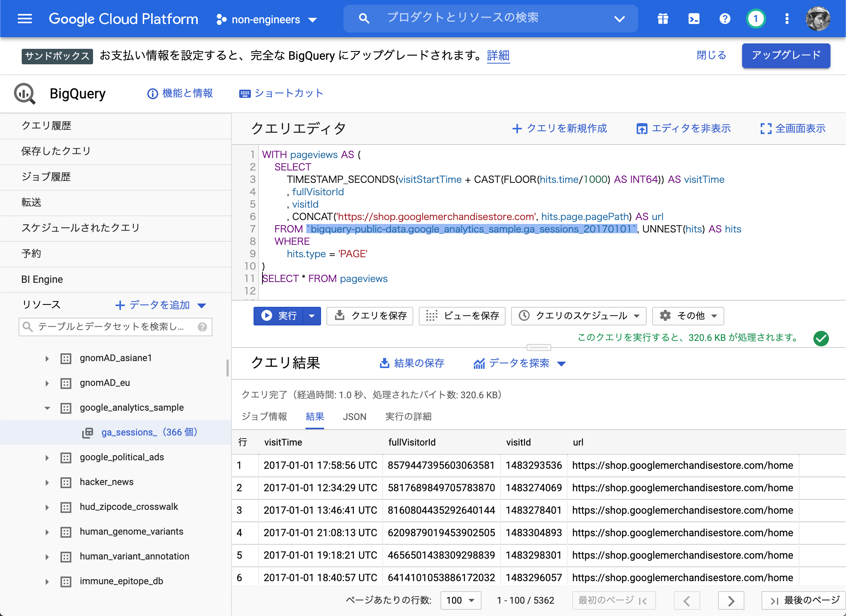Open notifications badge showing 1
Image resolution: width=846 pixels, height=616 pixels.
coord(756,19)
